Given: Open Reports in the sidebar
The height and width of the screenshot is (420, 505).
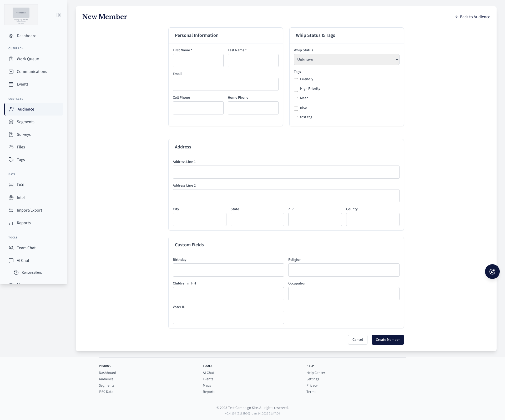Looking at the screenshot, I should coord(24,223).
